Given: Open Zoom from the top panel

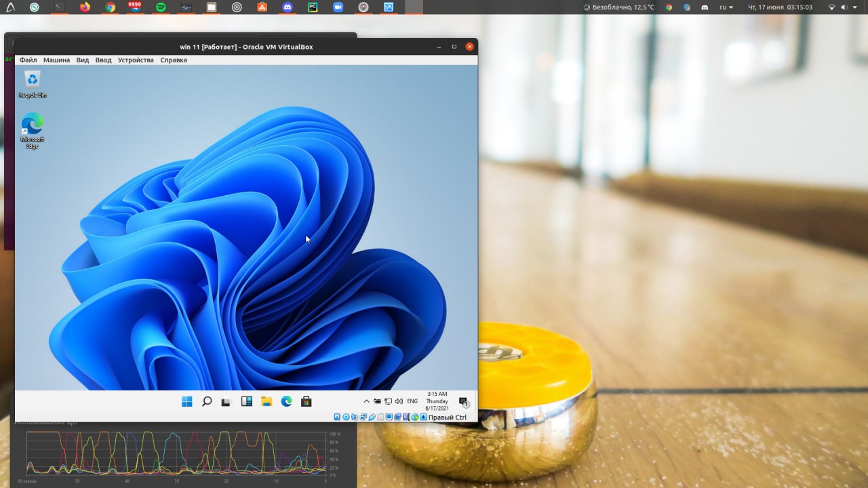Looking at the screenshot, I should coord(338,7).
